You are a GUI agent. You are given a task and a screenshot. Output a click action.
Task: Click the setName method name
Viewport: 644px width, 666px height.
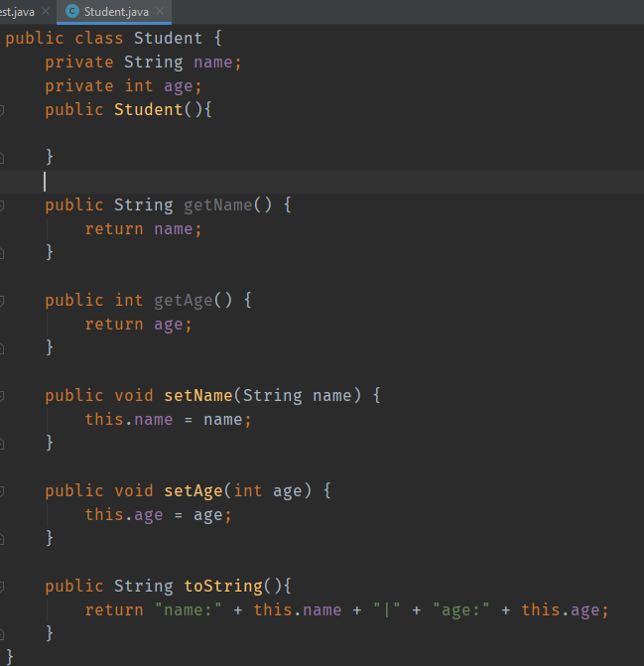tap(198, 396)
